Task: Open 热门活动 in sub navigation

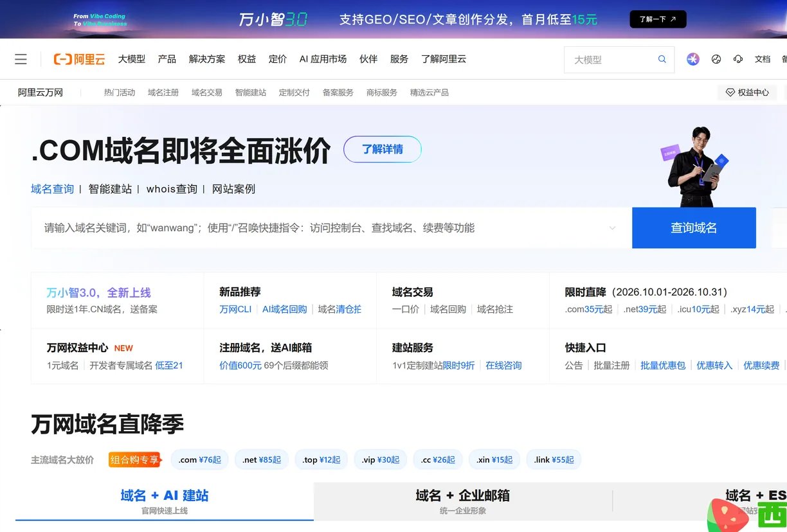Action: tap(120, 93)
